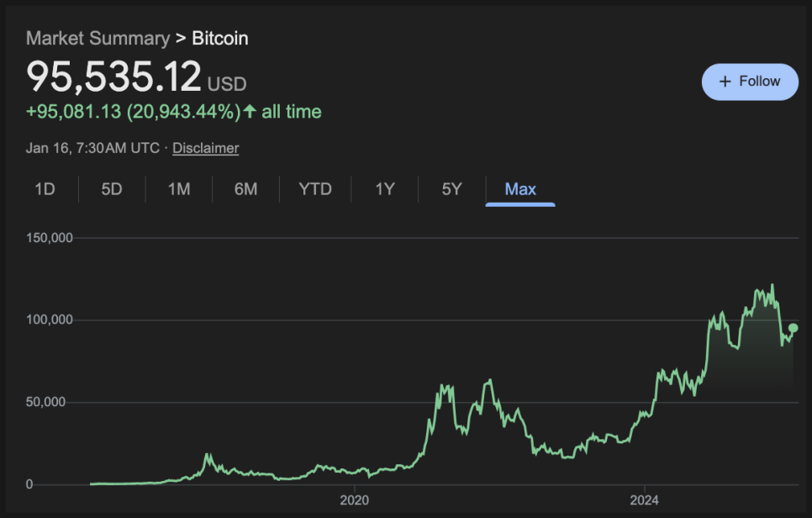This screenshot has height=518, width=812.
Task: Select the 1Y range tab
Action: [384, 189]
